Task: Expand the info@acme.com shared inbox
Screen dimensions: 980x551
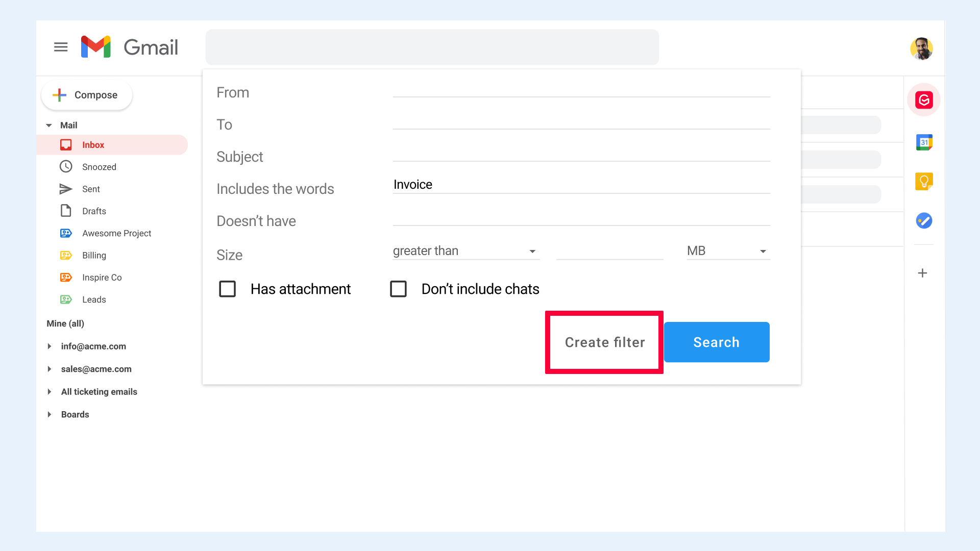Action: tap(50, 346)
